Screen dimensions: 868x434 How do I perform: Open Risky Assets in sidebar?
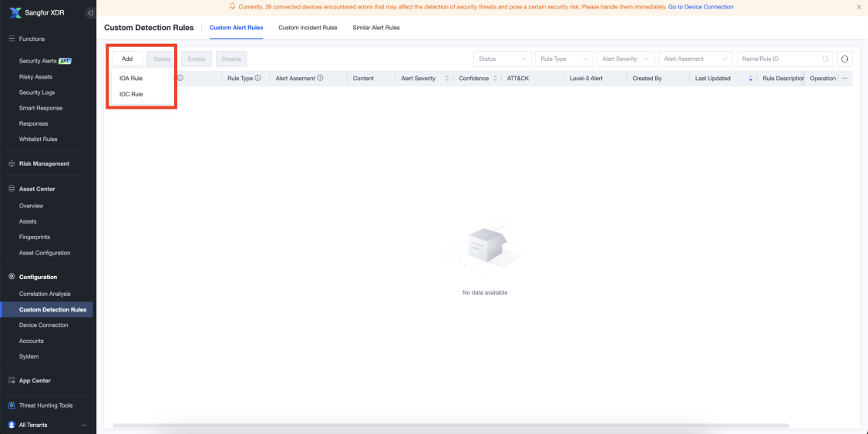point(35,77)
